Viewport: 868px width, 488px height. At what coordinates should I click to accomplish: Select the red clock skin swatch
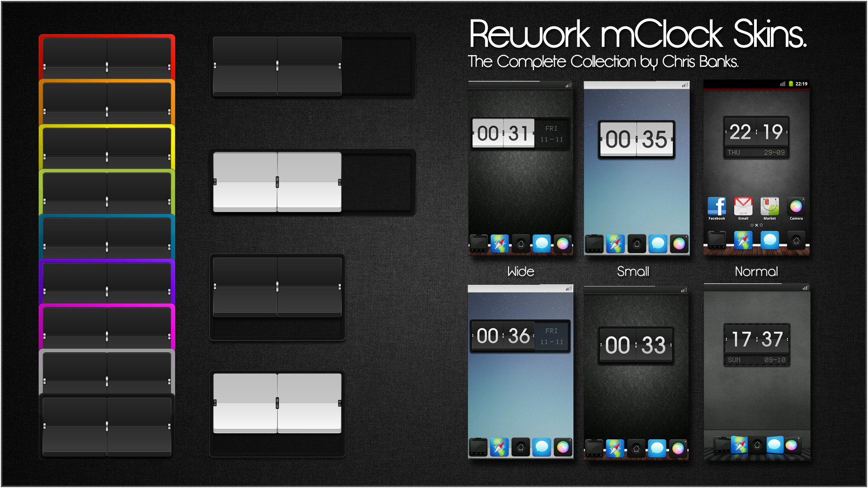coord(107,56)
